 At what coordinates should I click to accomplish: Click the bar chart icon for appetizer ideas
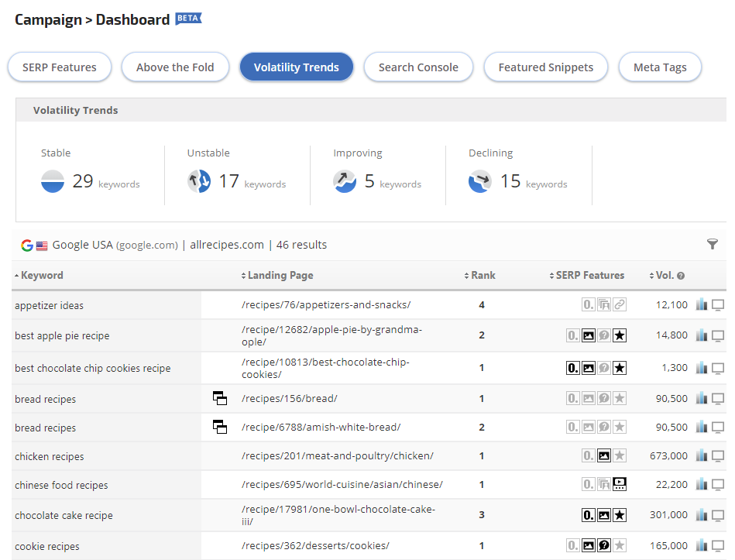click(702, 305)
